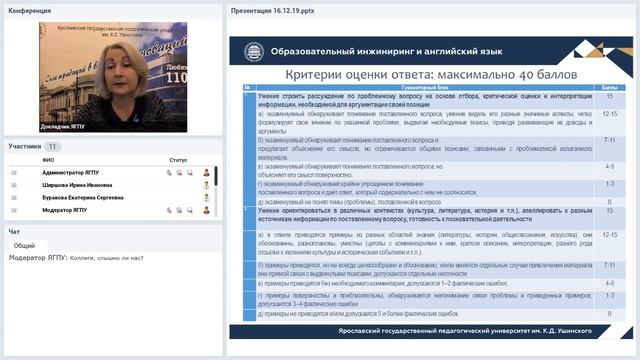Click slide footer Ярославский государственный педагогический университет
This screenshot has width=640, height=360.
coord(465,331)
